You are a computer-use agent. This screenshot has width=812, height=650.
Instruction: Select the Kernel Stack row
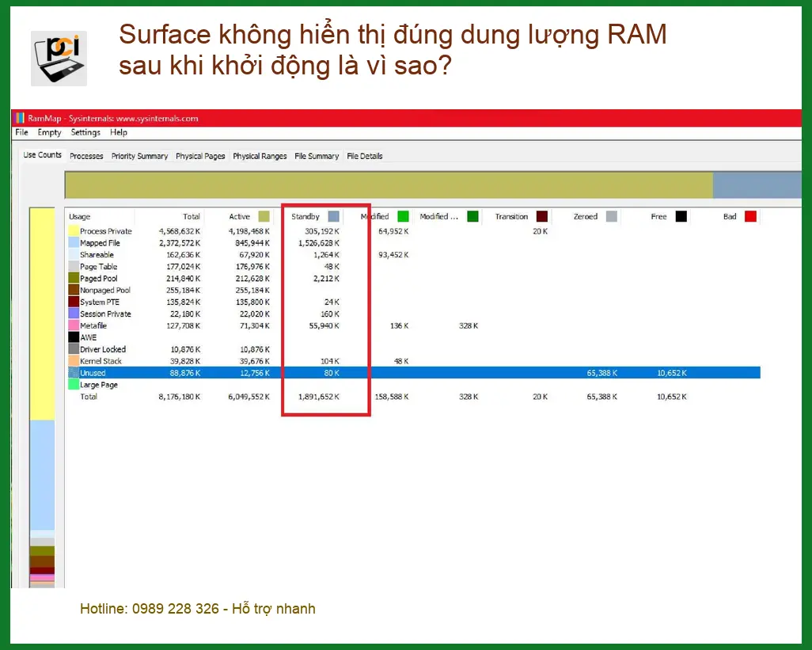[414, 361]
